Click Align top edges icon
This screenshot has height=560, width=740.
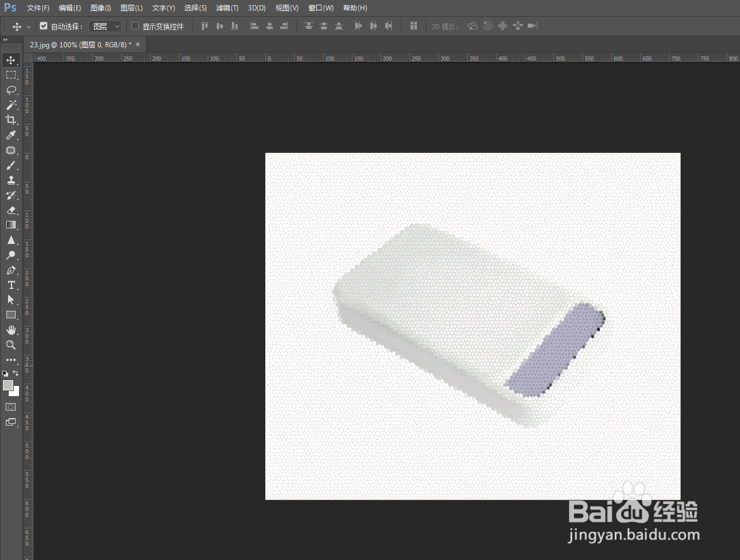pos(205,26)
